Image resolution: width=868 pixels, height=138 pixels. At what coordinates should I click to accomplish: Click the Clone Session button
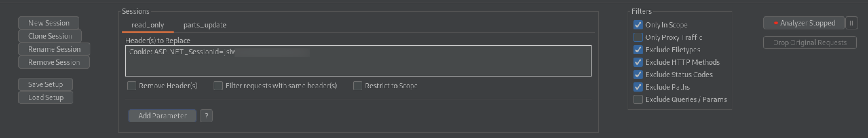[x=50, y=36]
